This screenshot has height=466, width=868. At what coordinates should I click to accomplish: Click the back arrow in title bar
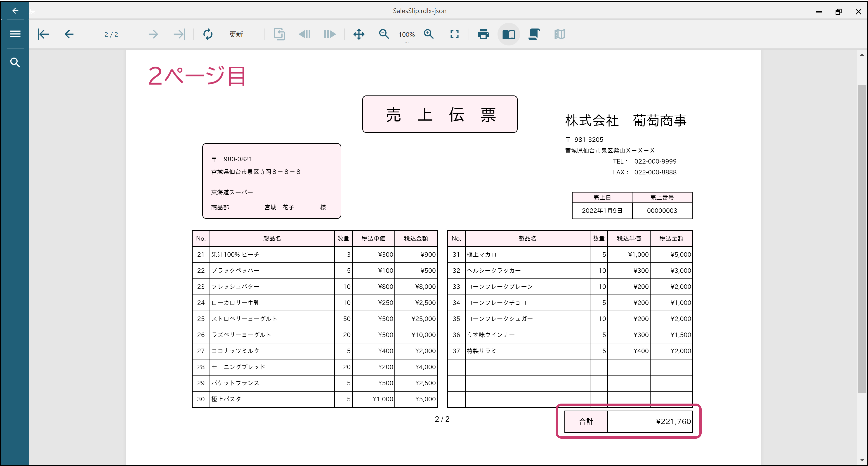point(15,10)
